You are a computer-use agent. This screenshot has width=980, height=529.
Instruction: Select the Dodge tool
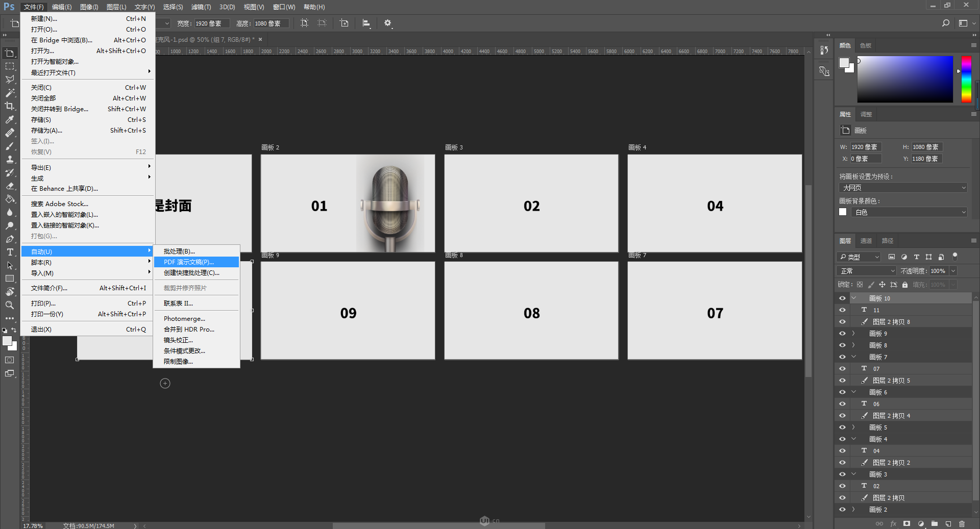[x=10, y=225]
